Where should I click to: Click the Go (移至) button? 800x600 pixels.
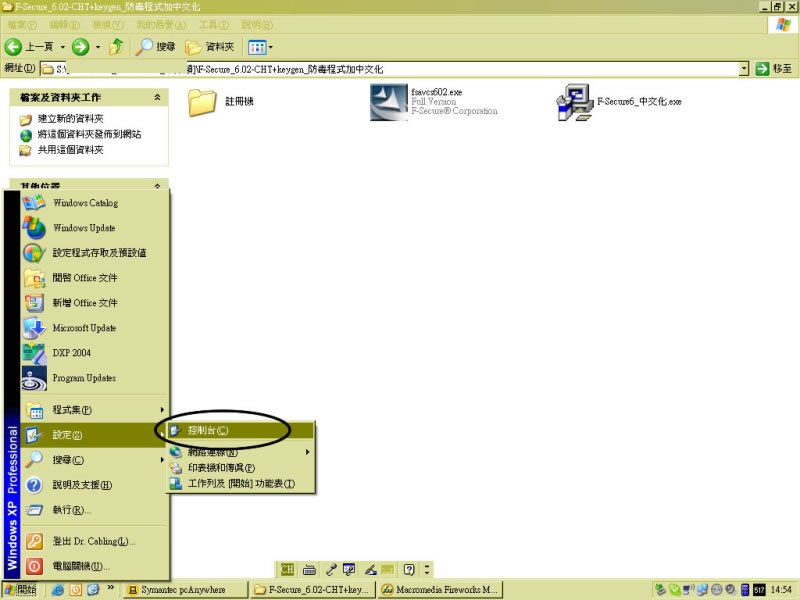click(773, 68)
